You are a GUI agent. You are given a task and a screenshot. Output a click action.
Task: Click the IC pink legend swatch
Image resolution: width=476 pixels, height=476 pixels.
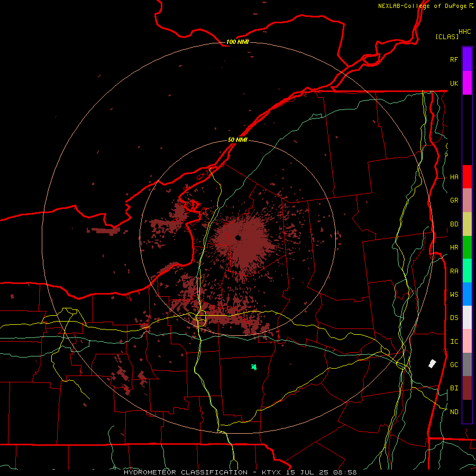(x=467, y=341)
